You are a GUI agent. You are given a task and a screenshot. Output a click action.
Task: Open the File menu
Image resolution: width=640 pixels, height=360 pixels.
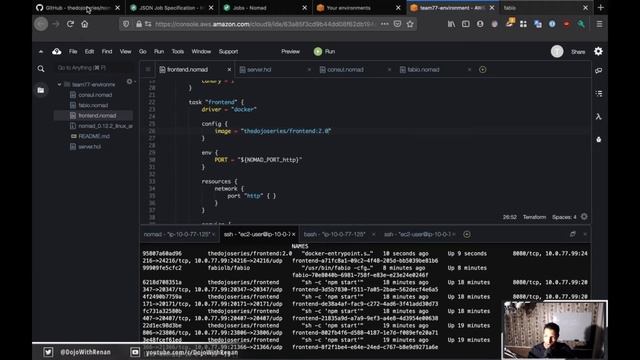(x=73, y=51)
